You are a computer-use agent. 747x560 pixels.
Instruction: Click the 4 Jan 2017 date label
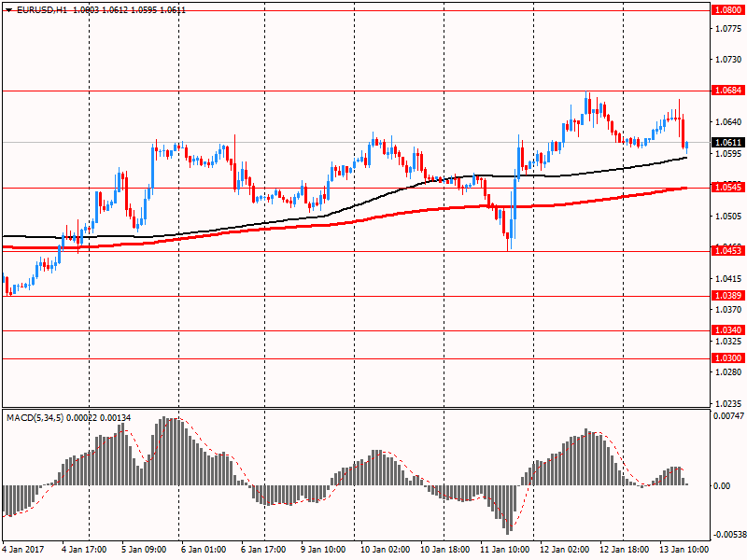point(21,551)
